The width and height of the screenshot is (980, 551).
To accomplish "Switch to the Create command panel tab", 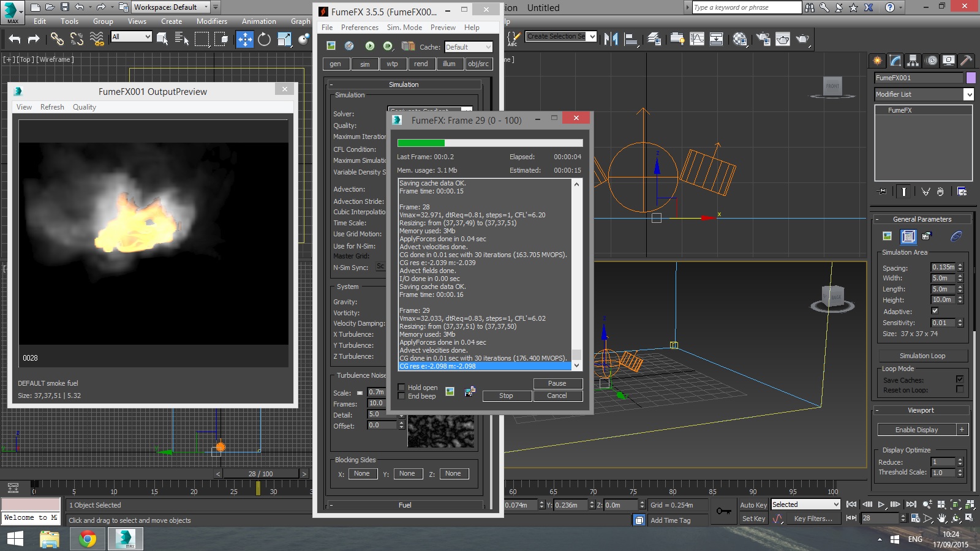I will (x=878, y=61).
